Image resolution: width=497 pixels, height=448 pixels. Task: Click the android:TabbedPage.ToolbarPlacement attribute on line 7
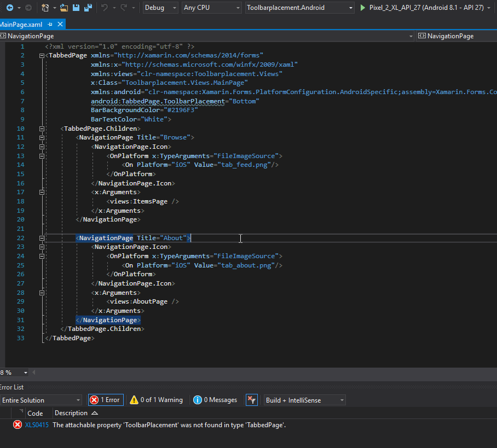158,101
